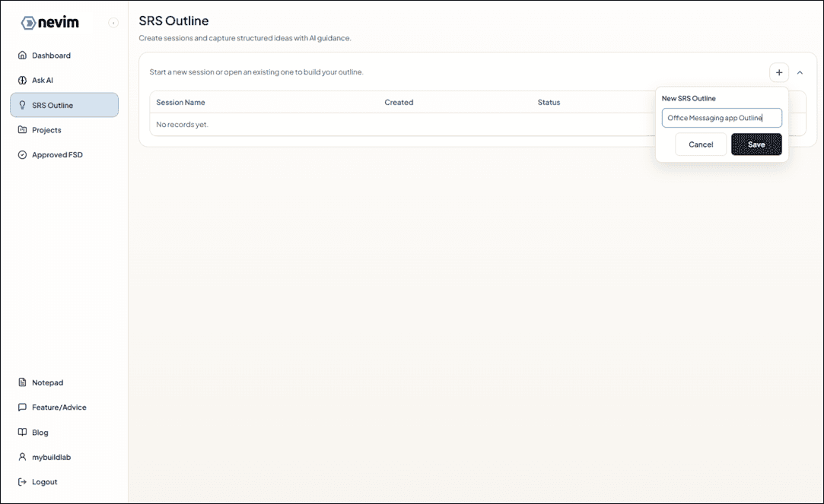The width and height of the screenshot is (824, 504).
Task: Select the Logout exit icon
Action: tap(21, 481)
